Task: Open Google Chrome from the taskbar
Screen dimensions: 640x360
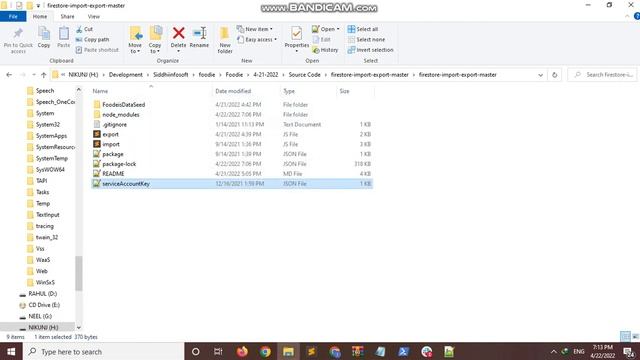Action: (265, 351)
